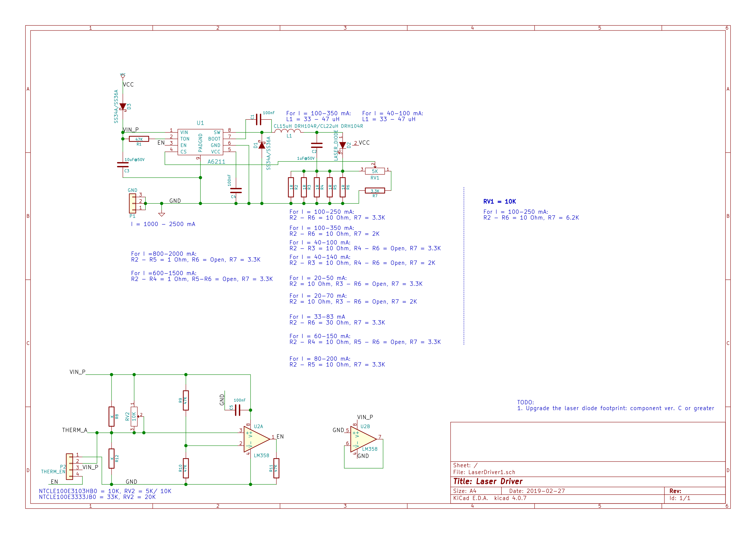Select the R9 47K resistor symbol

click(x=186, y=400)
